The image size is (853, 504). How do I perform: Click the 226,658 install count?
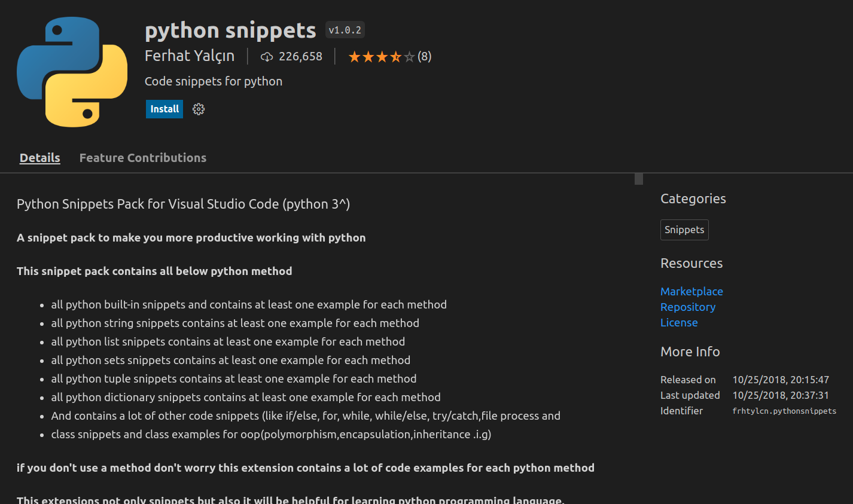pyautogui.click(x=300, y=57)
